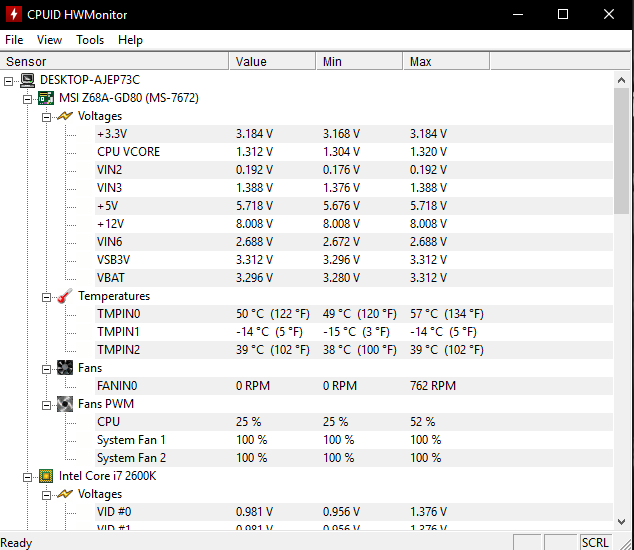Click the Intel Core i7 2600K label
Viewport: 634px width, 550px height.
point(107,476)
